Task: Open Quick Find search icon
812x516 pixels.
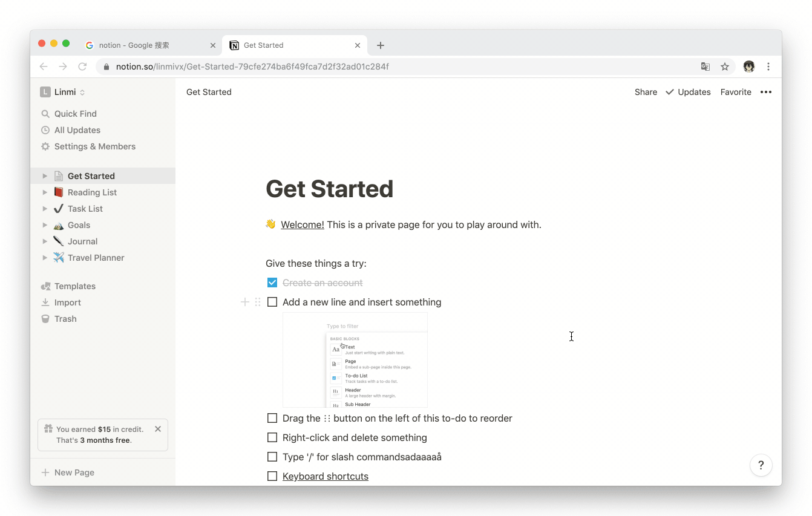Action: (45, 114)
